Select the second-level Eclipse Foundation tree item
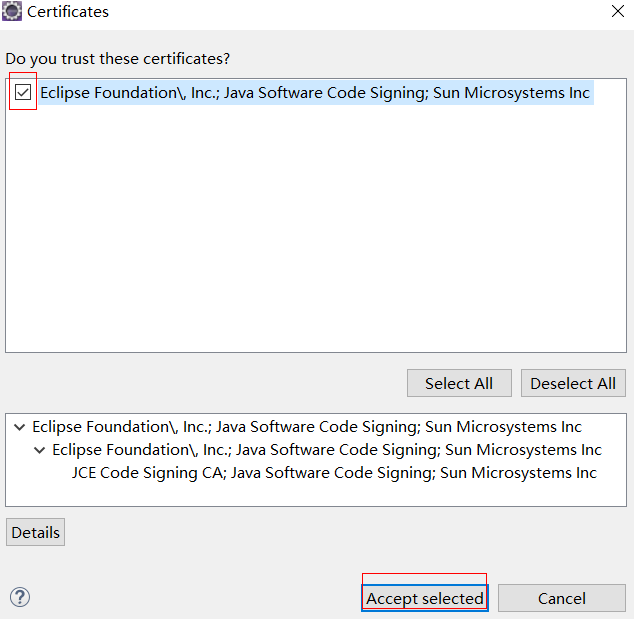Screen dimensions: 634x619 coord(327,450)
